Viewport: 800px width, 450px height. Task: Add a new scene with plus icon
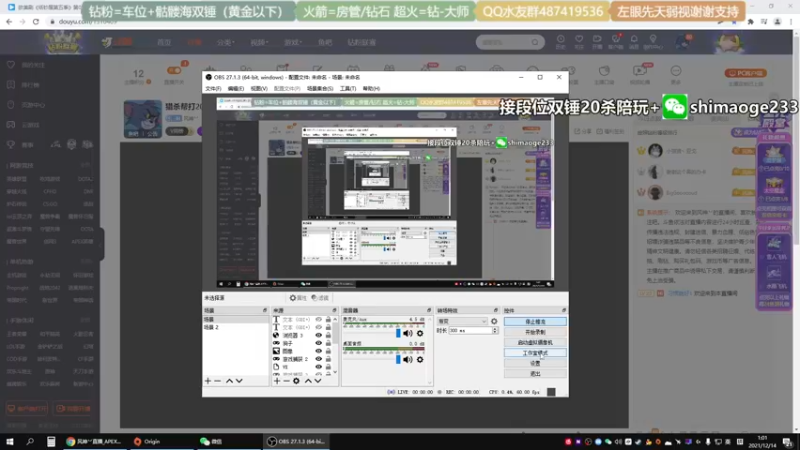pos(208,381)
